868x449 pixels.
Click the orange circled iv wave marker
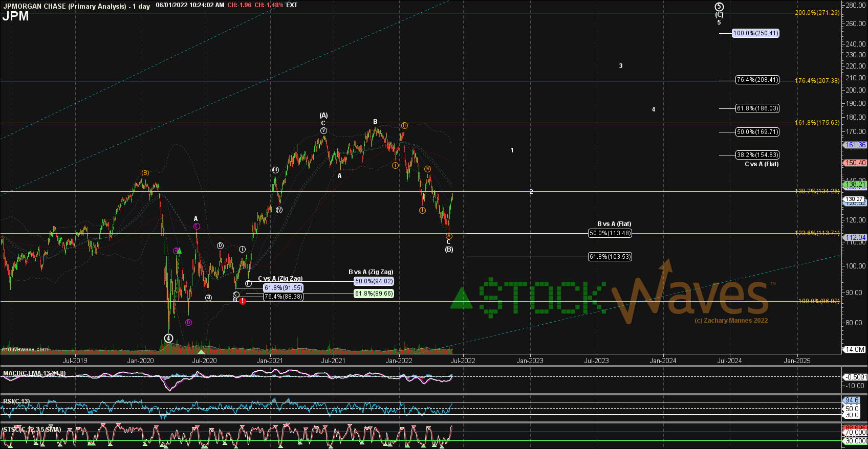(x=427, y=169)
